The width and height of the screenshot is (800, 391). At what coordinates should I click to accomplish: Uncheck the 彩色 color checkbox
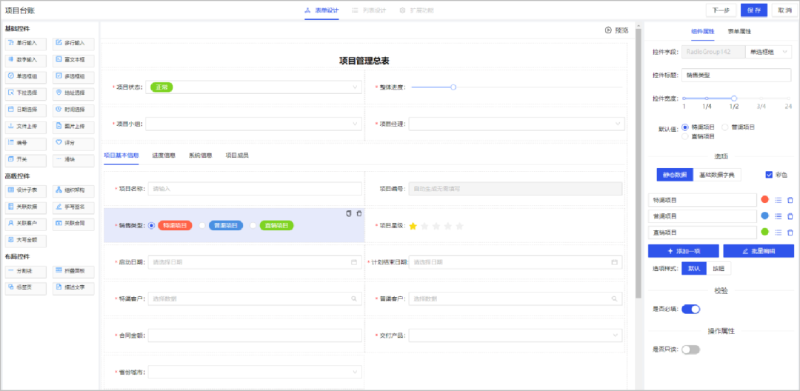(x=769, y=175)
